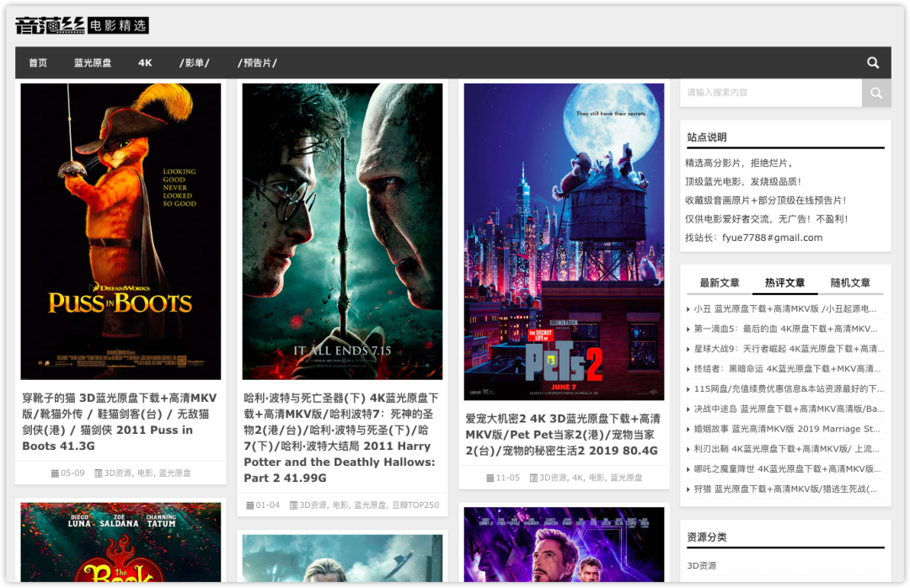The height and width of the screenshot is (588, 910).
Task: Open the search icon in navigation bar
Action: [873, 62]
